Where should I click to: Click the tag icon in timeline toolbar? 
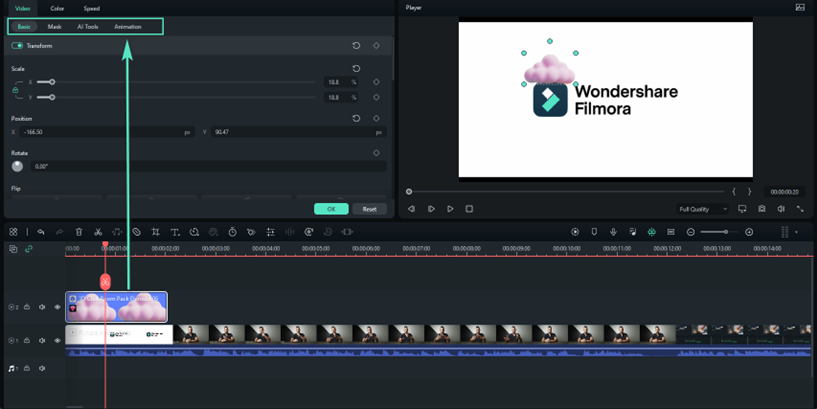137,232
